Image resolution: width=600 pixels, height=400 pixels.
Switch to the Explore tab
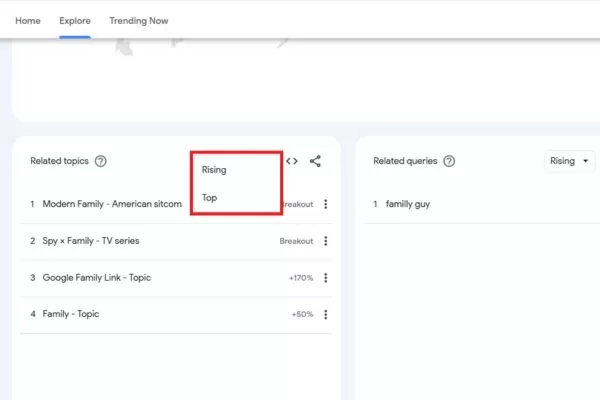tap(75, 21)
